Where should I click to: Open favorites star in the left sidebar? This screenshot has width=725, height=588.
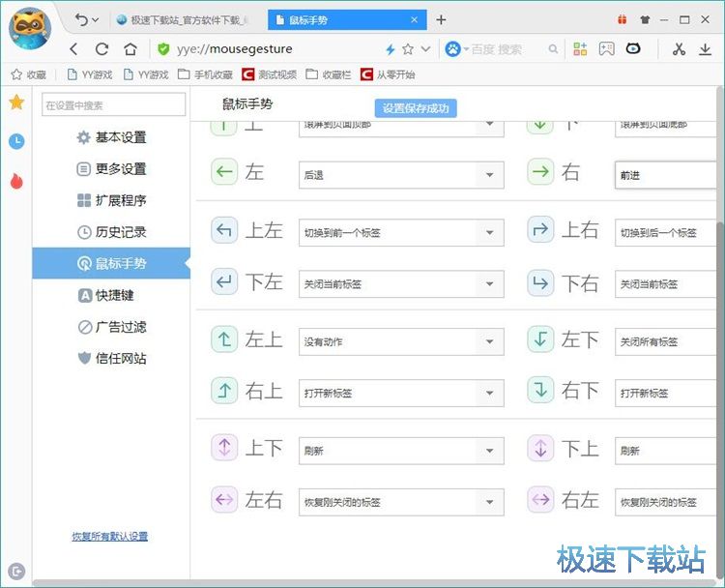click(16, 102)
